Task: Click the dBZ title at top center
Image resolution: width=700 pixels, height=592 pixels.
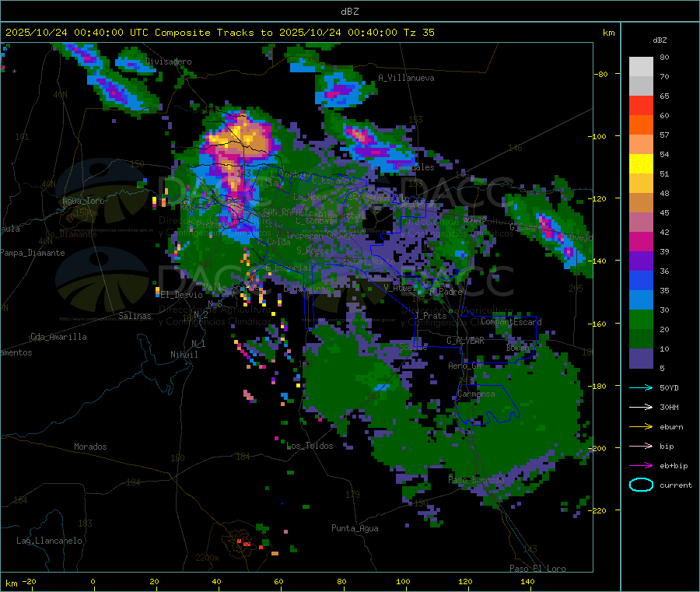Action: (x=349, y=12)
